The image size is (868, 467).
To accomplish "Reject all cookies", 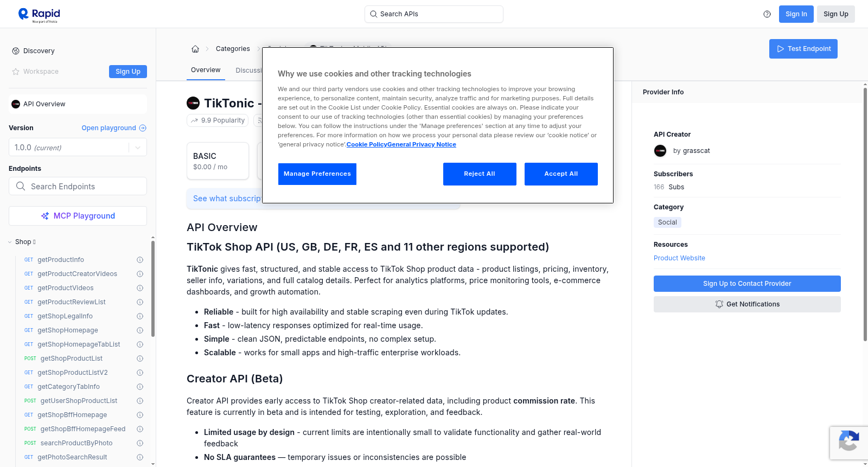I will click(480, 174).
